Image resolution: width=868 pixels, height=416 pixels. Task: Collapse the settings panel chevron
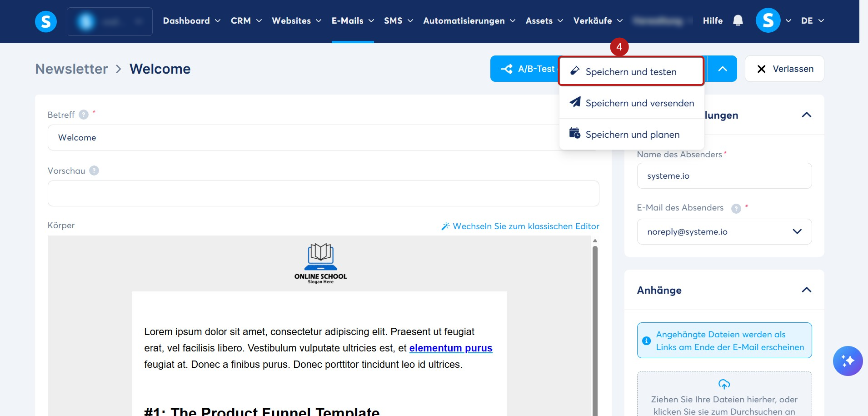click(x=807, y=115)
